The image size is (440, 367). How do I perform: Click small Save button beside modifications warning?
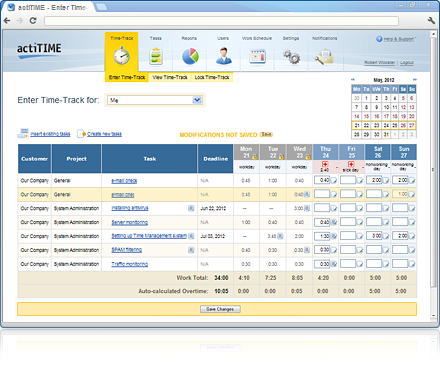[x=266, y=134]
